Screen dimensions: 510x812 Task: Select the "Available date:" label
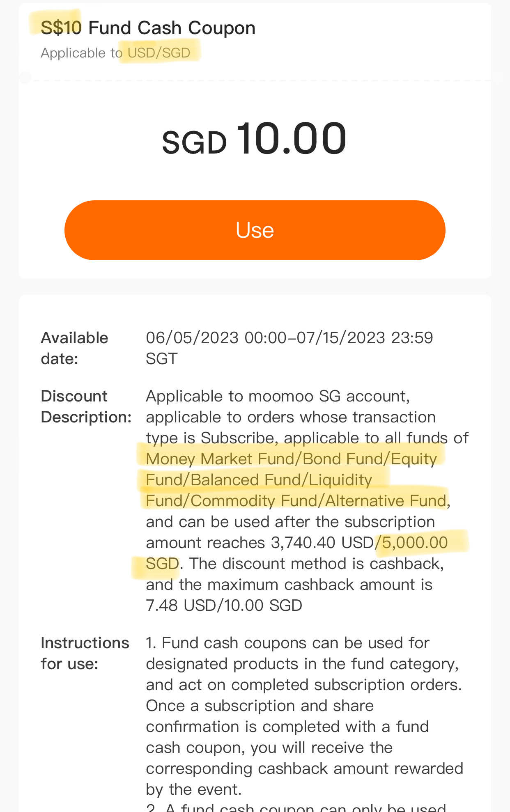click(x=74, y=348)
